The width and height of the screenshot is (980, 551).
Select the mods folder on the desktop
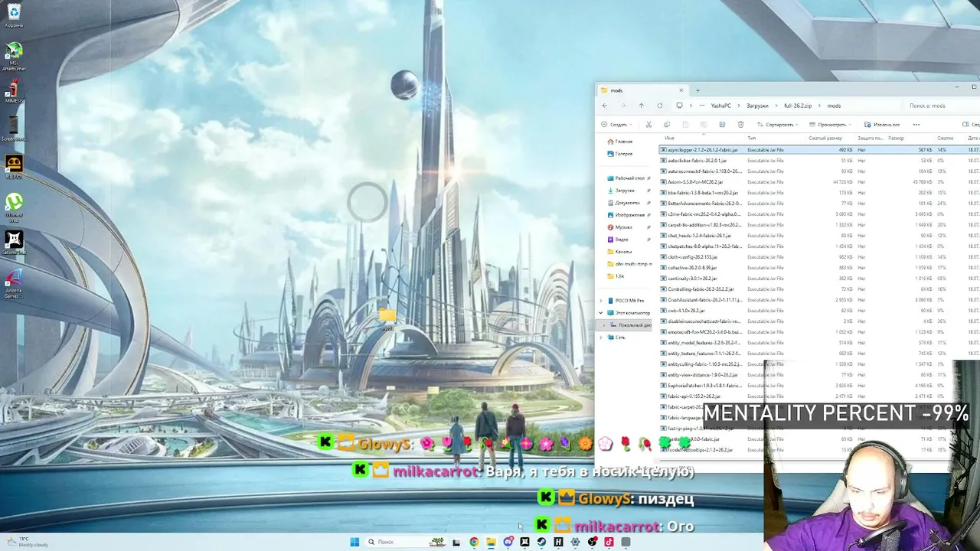pyautogui.click(x=387, y=318)
